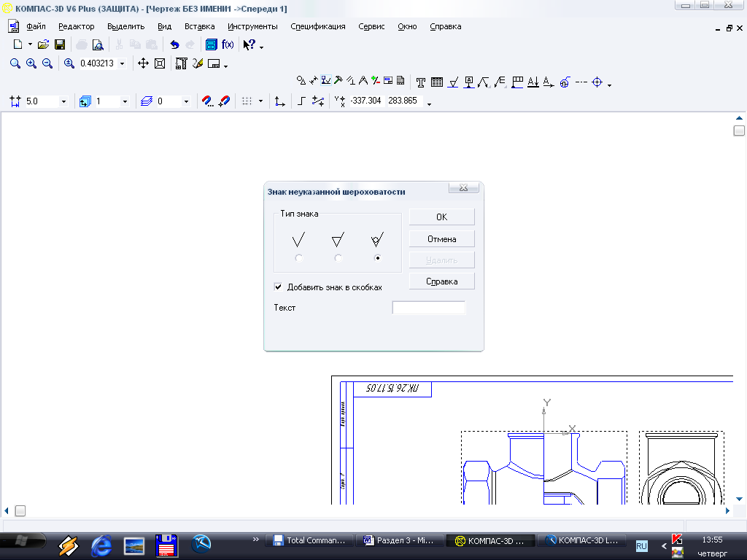Click the RU language indicator in tray
The image size is (747, 560).
click(642, 545)
